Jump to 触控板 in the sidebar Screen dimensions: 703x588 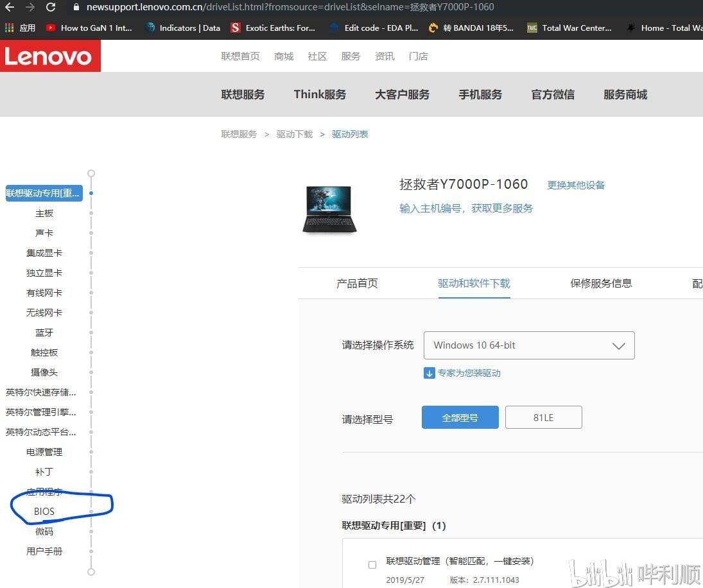click(x=44, y=352)
